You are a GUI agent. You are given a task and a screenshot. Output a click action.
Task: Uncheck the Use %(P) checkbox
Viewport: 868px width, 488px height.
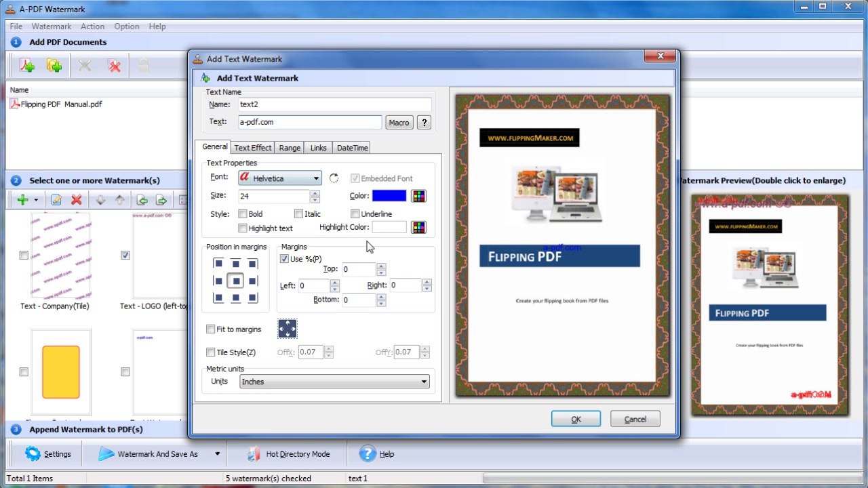[x=285, y=259]
